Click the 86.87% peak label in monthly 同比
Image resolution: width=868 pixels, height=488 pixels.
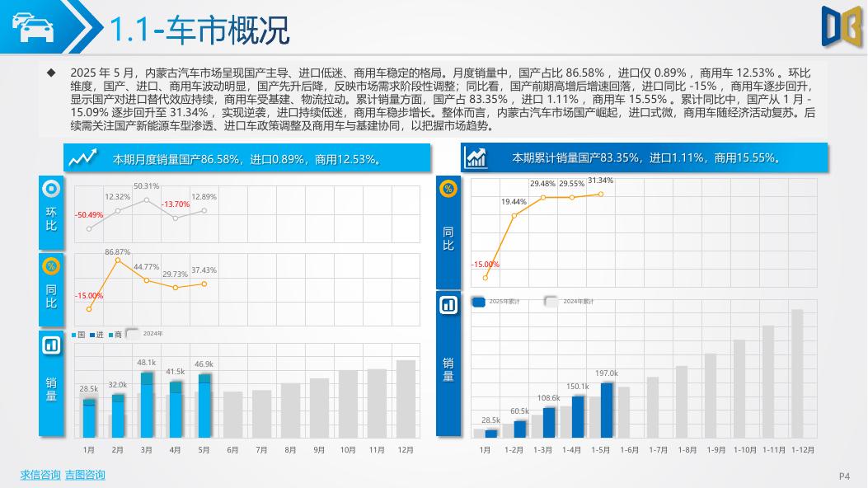click(x=117, y=251)
